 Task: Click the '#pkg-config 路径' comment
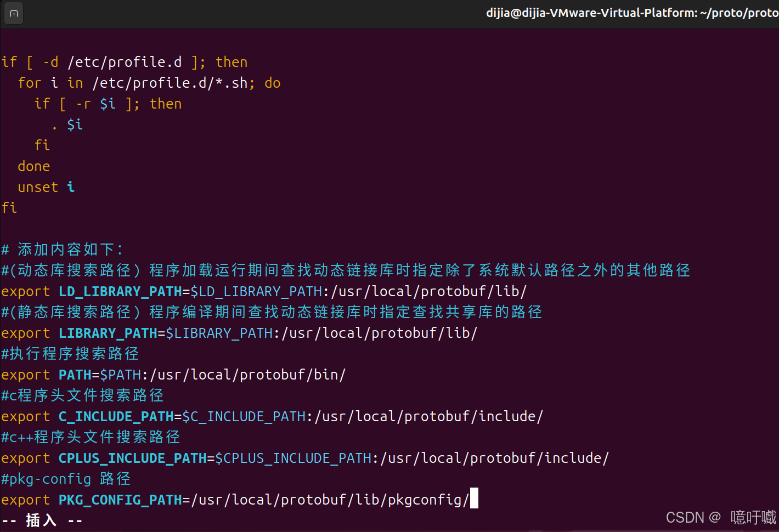pyautogui.click(x=66, y=479)
